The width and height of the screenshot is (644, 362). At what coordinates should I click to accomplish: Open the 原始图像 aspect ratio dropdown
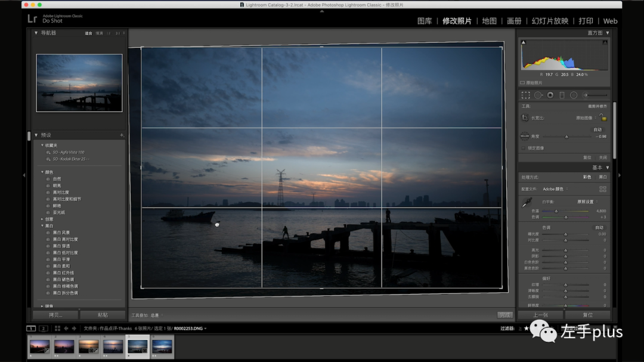point(586,118)
